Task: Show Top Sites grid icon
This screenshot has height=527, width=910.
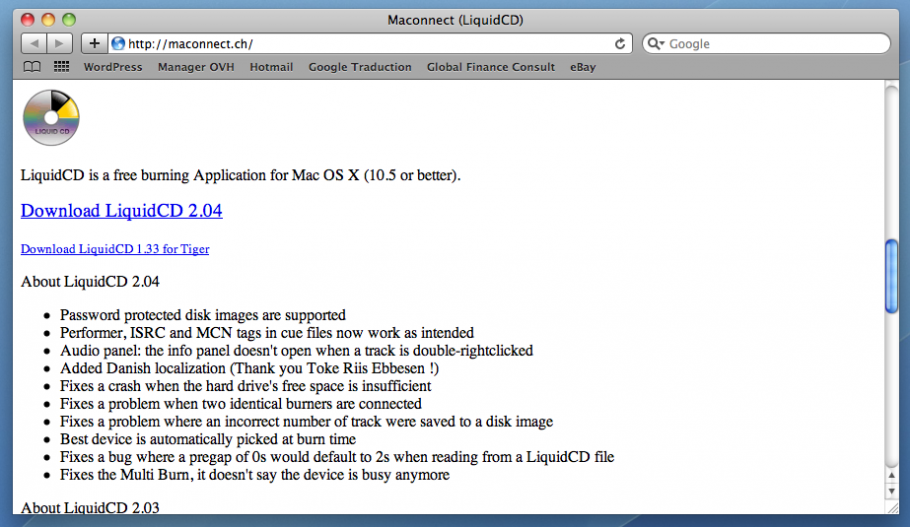Action: coord(62,67)
